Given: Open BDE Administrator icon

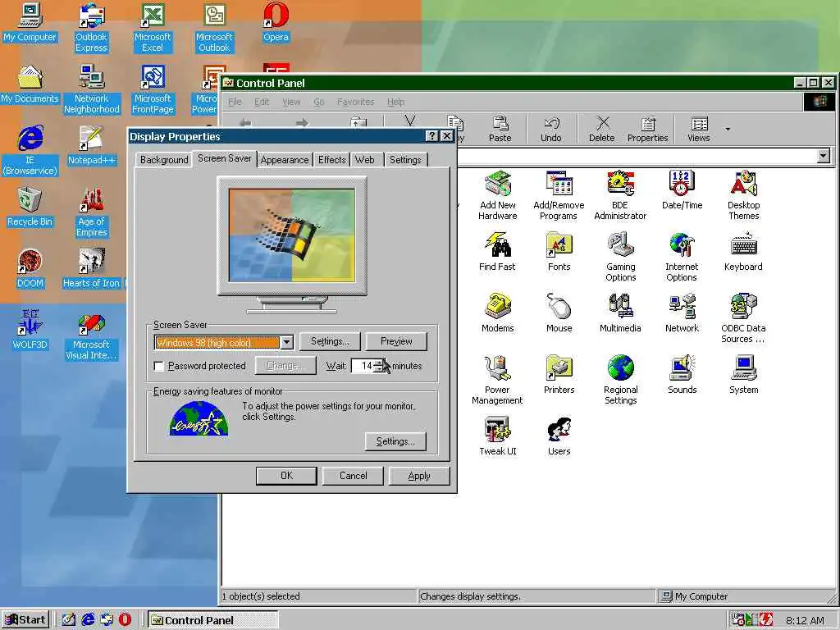Looking at the screenshot, I should [620, 195].
